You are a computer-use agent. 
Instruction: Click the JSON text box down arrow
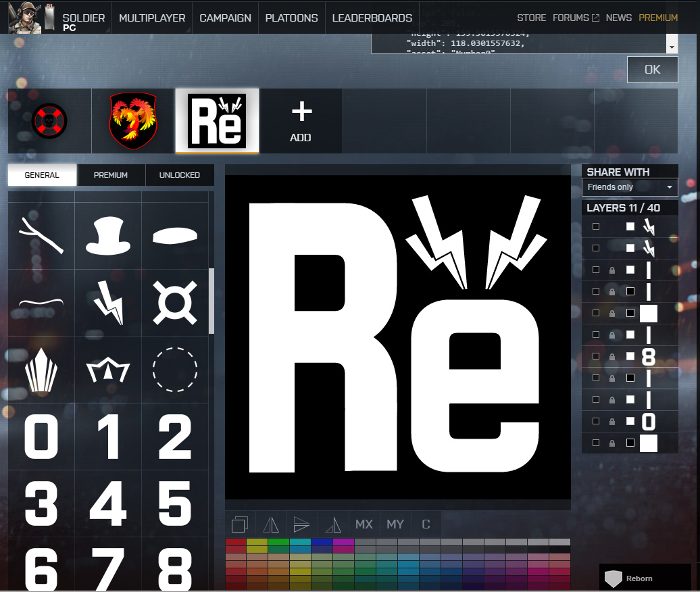tap(672, 47)
